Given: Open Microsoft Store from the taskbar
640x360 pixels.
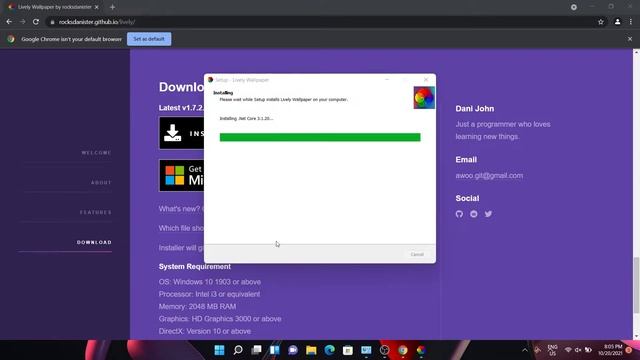Looking at the screenshot, I should pos(348,350).
